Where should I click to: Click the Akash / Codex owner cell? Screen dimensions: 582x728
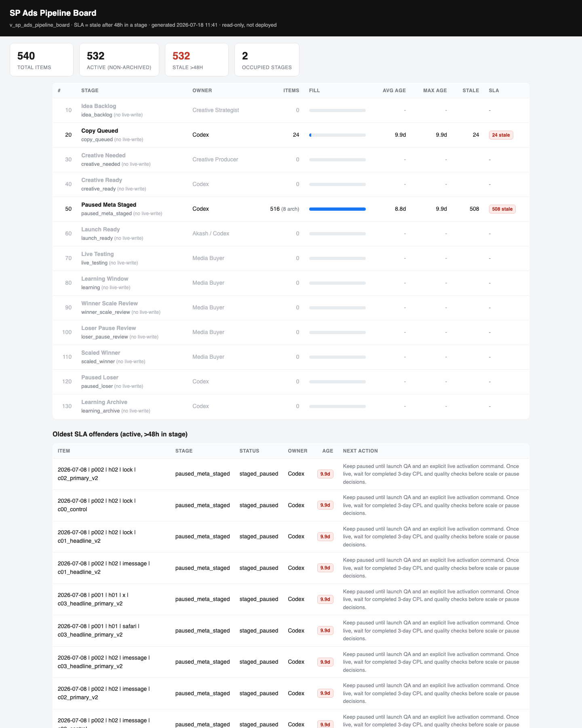pos(211,233)
